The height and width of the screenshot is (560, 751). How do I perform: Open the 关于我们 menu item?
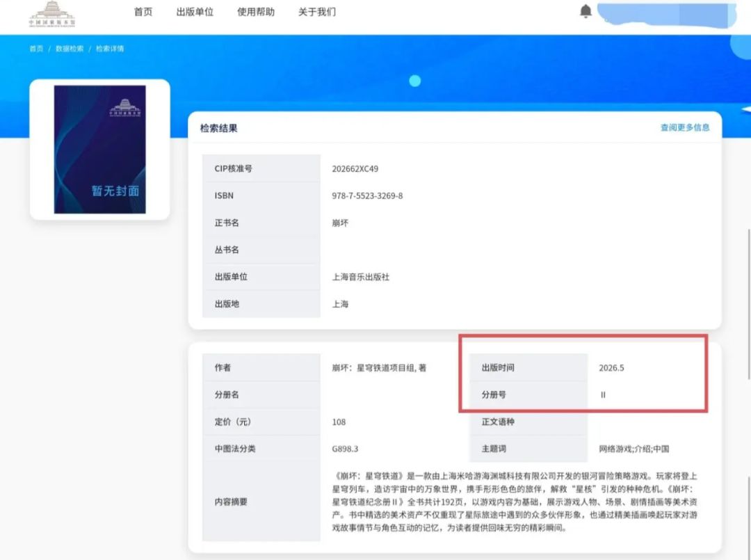317,12
